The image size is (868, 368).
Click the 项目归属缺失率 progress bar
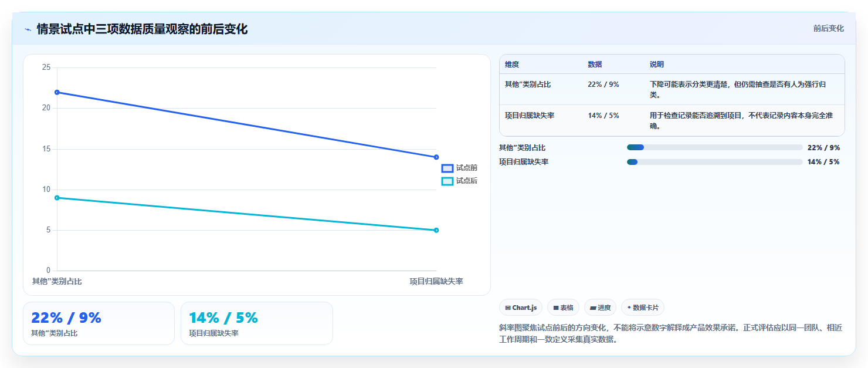[x=714, y=162]
